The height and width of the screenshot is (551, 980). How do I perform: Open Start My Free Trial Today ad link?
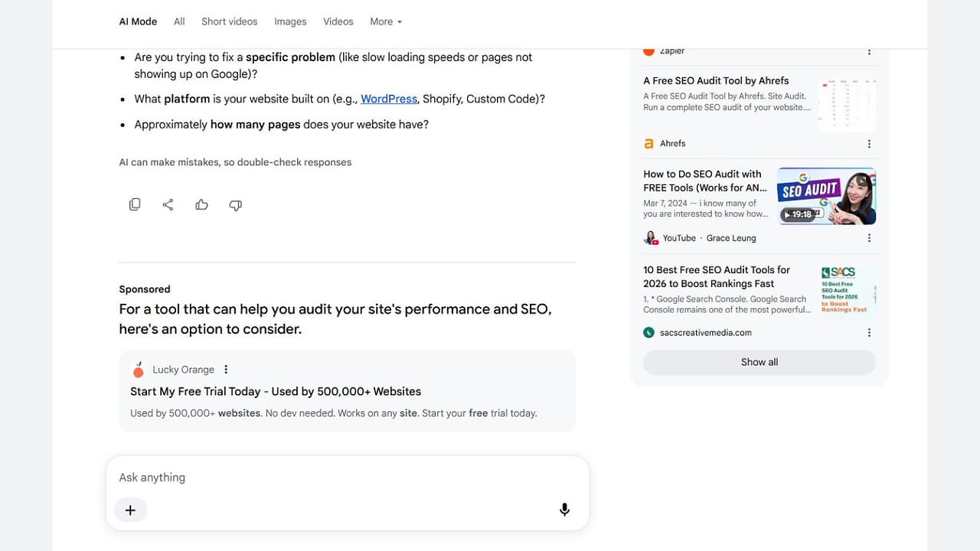click(276, 391)
